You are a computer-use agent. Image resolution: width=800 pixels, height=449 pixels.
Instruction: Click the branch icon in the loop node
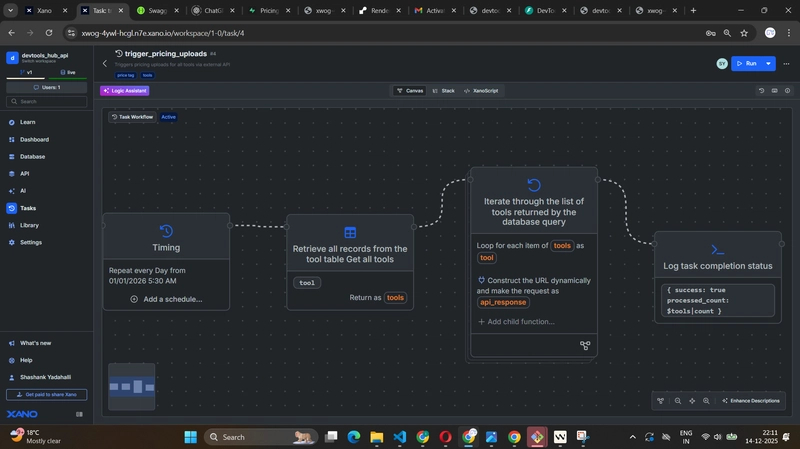[585, 345]
